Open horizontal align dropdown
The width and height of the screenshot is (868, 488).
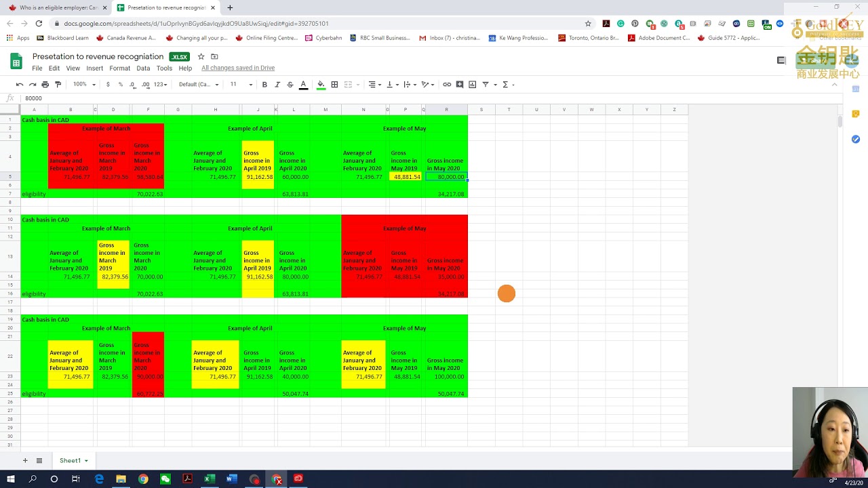point(374,85)
